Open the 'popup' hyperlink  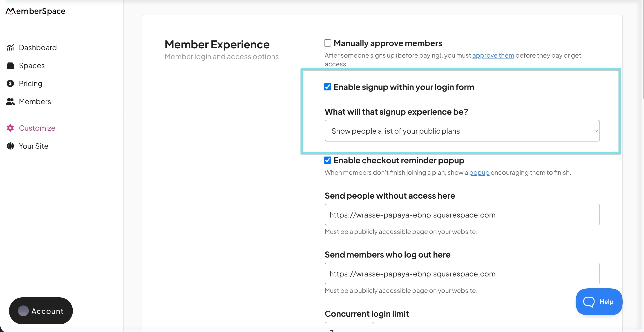479,173
